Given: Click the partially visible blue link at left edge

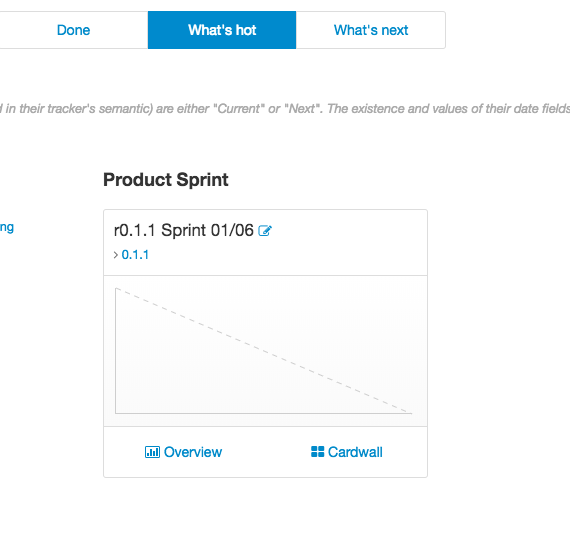Looking at the screenshot, I should point(7,228).
